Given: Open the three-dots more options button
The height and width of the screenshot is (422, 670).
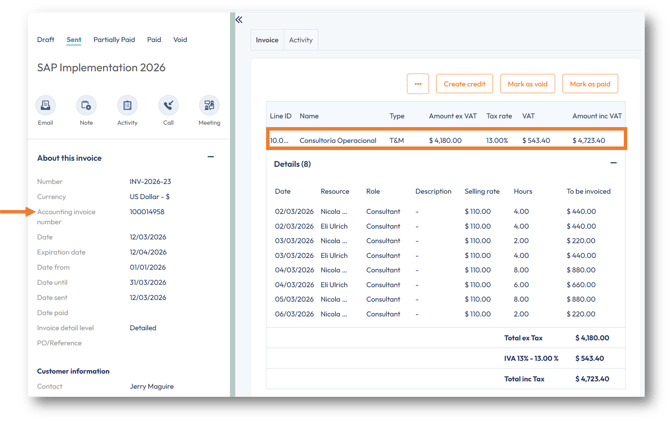Looking at the screenshot, I should tap(418, 84).
